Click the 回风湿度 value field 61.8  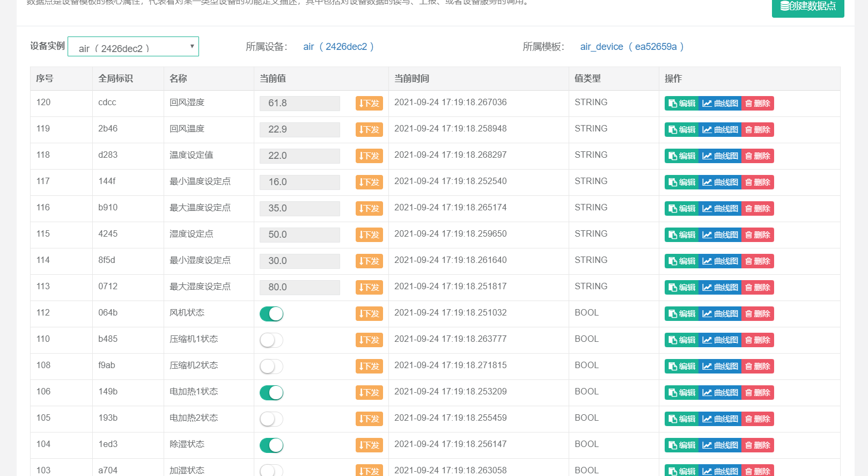(x=300, y=104)
